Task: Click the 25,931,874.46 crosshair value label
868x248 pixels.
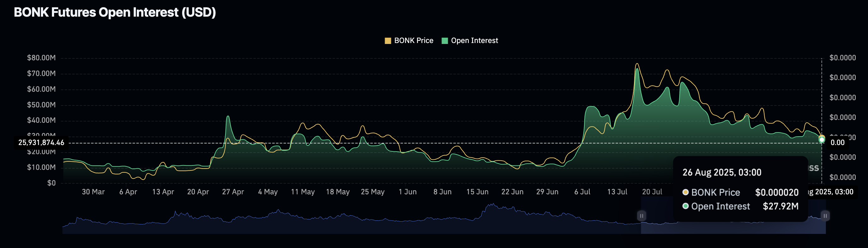Action: pyautogui.click(x=41, y=143)
